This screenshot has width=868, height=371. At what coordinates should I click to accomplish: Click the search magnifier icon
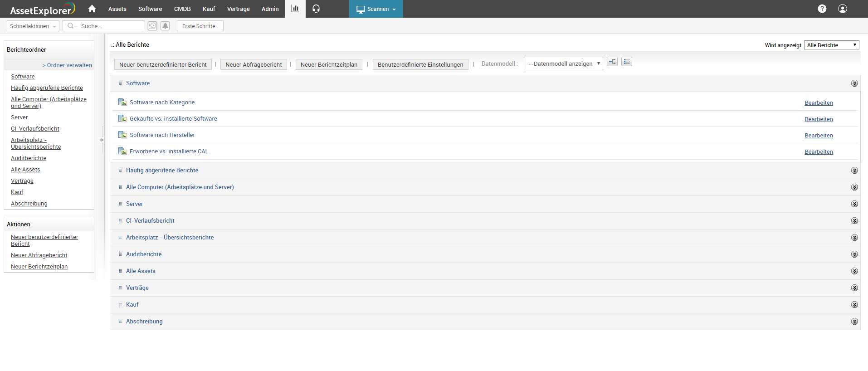coord(71,26)
